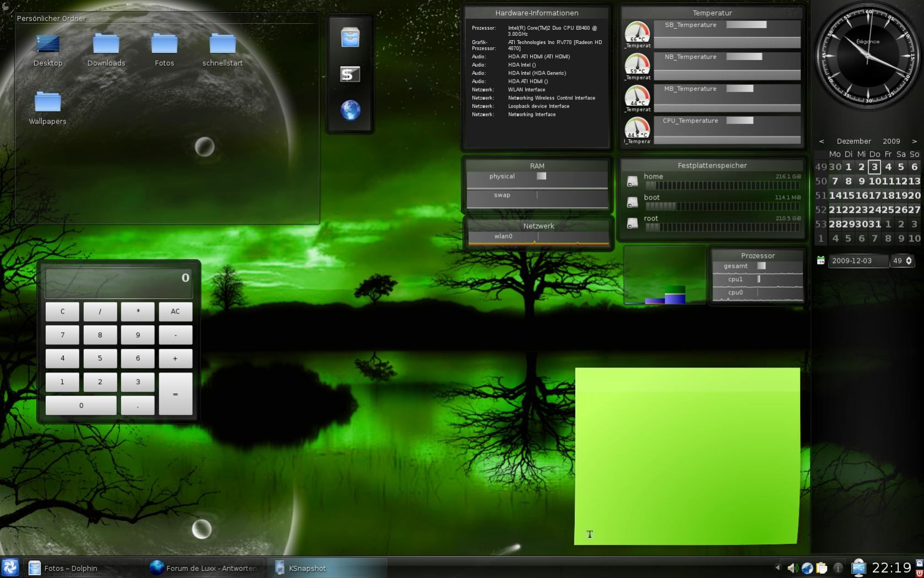Click the volume speaker tray icon

pos(792,568)
